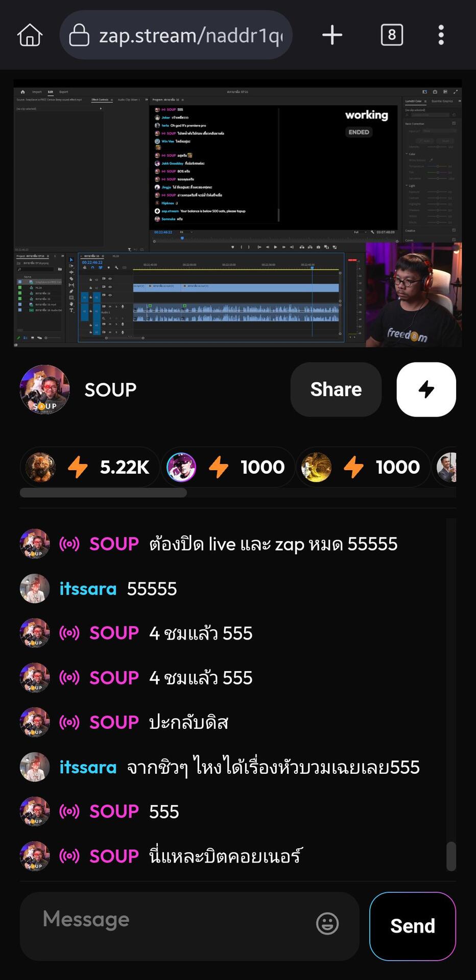This screenshot has width=476, height=980.
Task: Click the chat vertical scrollbar thumb
Action: (451, 856)
